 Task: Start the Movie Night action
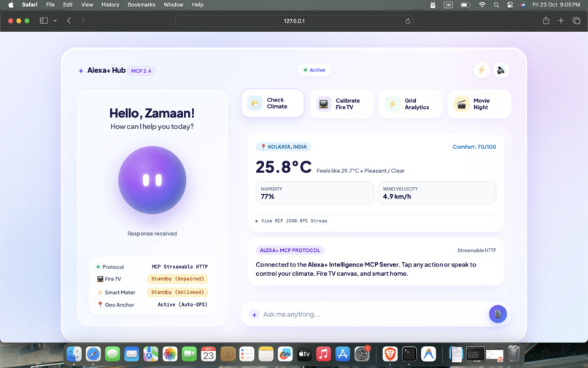479,104
